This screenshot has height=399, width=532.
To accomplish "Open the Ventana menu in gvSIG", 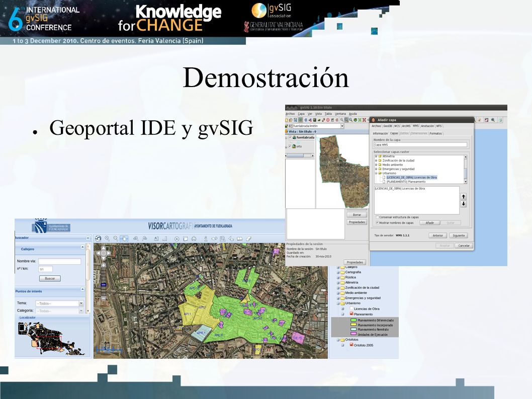I will [340, 114].
